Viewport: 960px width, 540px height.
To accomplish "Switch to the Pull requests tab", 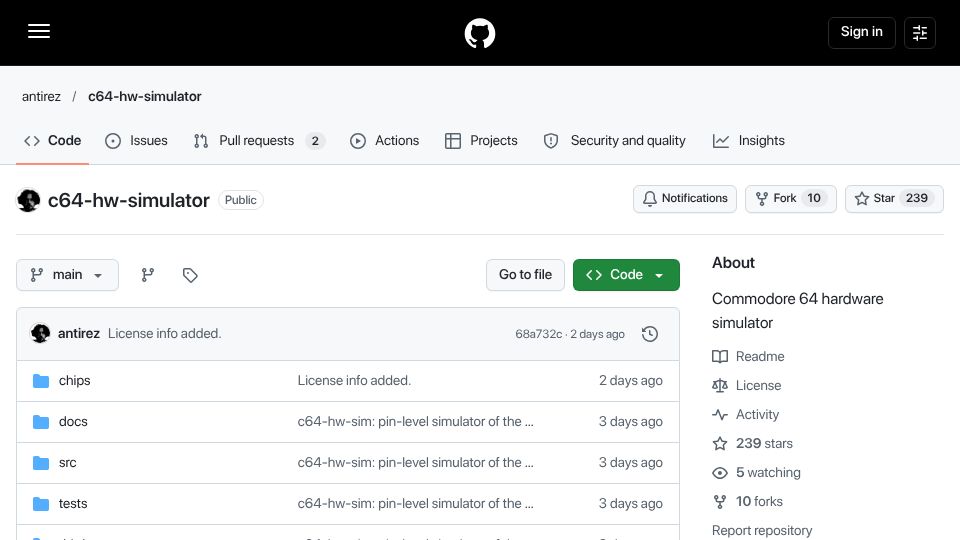I will (x=259, y=141).
